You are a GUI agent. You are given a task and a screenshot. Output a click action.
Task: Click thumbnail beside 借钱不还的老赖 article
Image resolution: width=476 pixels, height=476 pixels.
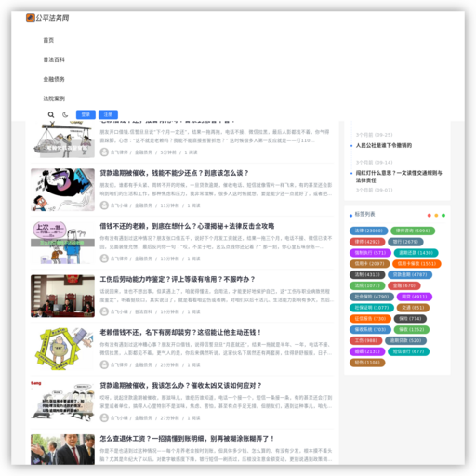click(x=62, y=243)
